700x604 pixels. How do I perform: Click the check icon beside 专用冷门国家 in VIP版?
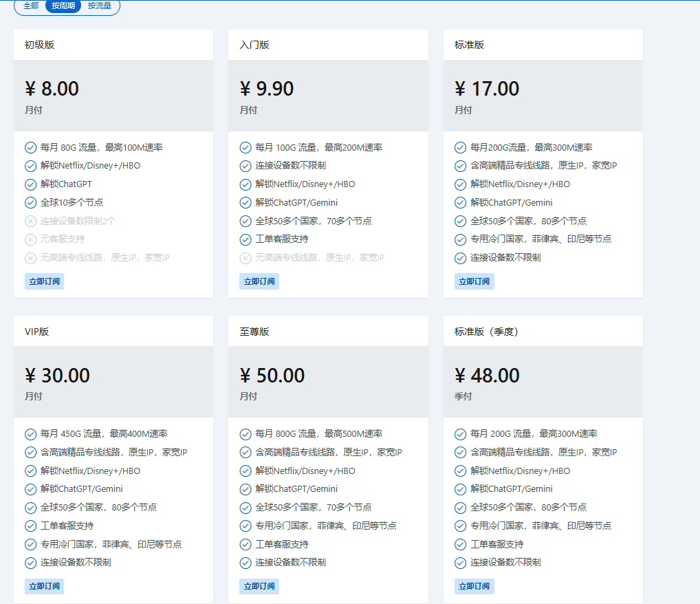[x=30, y=543]
